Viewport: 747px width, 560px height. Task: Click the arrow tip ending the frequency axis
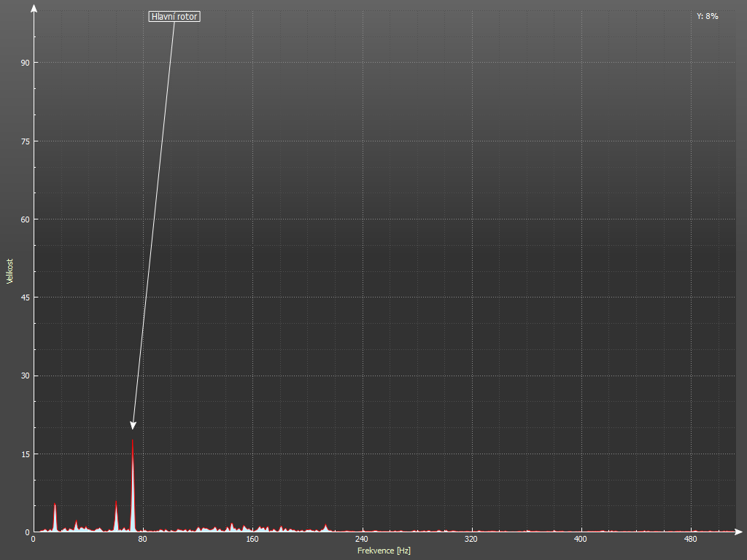[740, 532]
